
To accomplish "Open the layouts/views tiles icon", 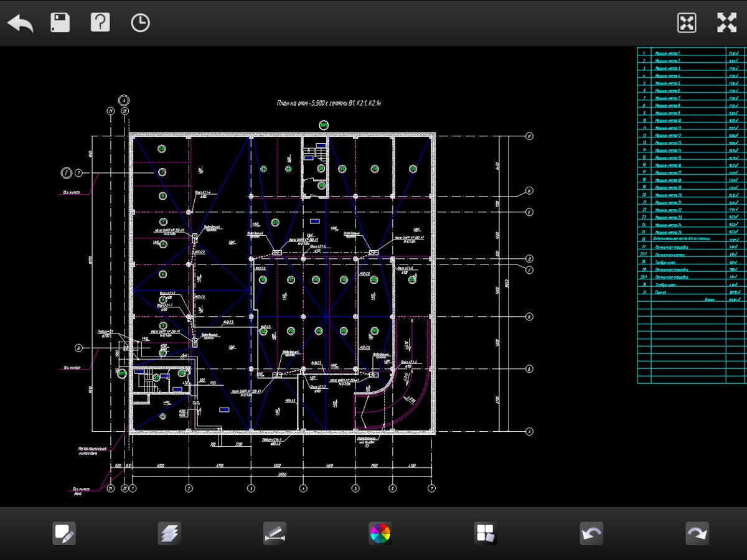I will click(x=485, y=533).
